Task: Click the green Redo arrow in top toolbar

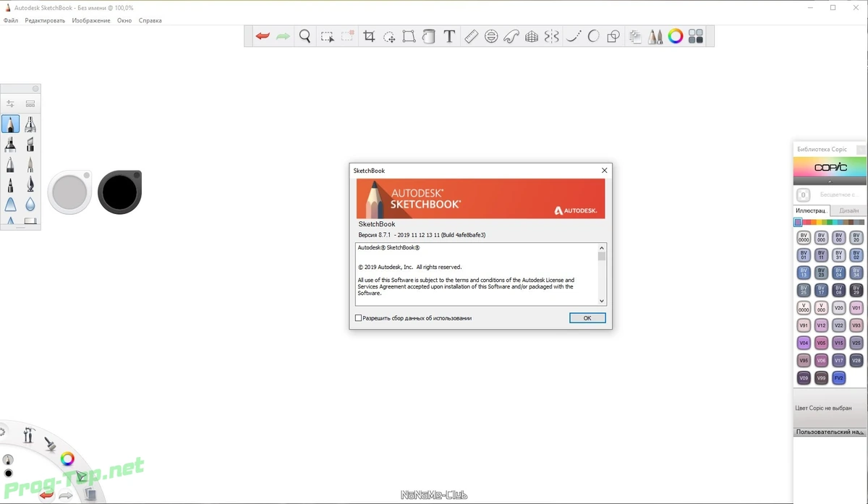Action: click(283, 36)
